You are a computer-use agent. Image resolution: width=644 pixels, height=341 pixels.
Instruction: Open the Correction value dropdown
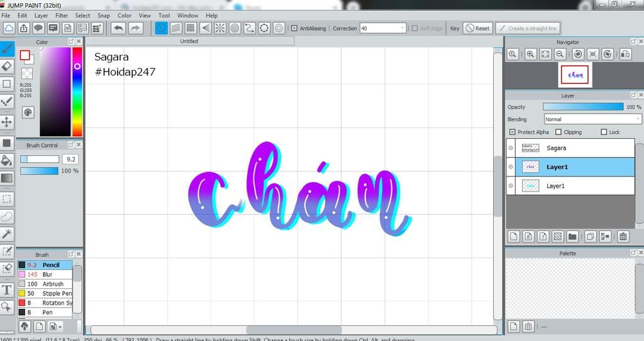click(402, 28)
